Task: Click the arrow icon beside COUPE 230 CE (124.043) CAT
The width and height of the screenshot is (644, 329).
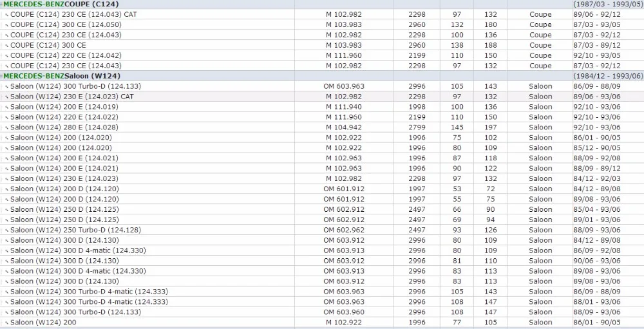Action: click(6, 14)
